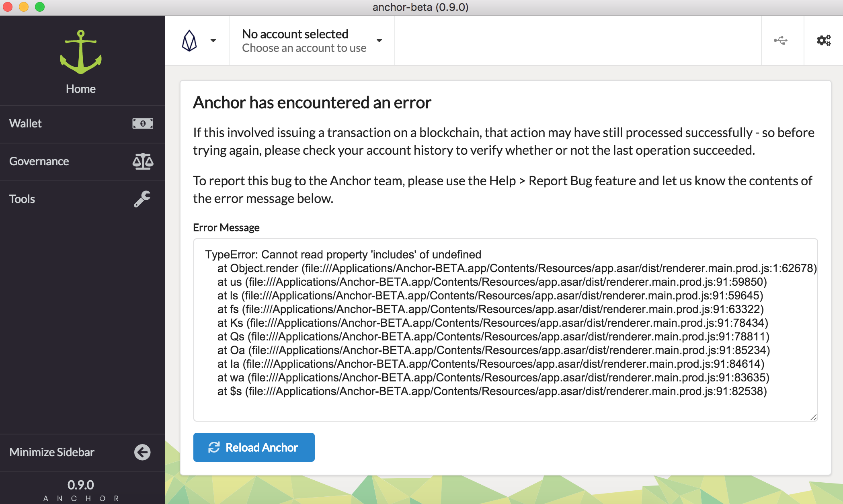Select the Wallet banknote icon
Image resolution: width=843 pixels, height=504 pixels.
tap(143, 123)
